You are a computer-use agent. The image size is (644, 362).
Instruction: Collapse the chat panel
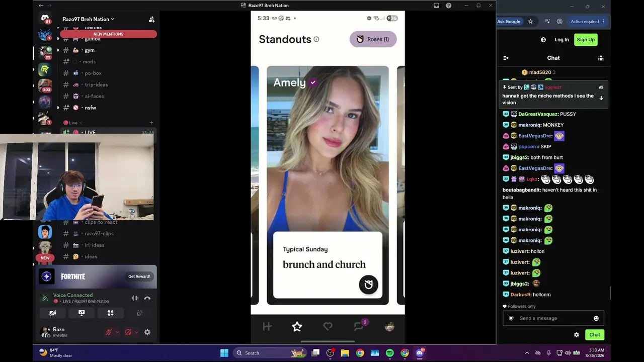pos(506,58)
